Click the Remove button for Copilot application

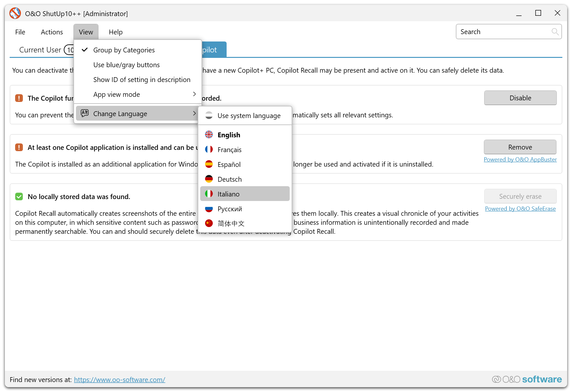tap(520, 147)
